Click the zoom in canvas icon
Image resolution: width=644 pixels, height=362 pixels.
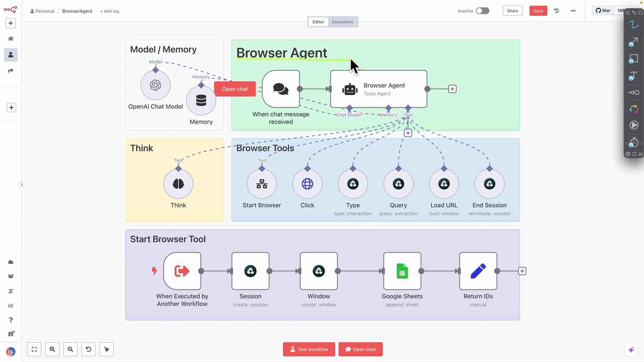click(52, 349)
